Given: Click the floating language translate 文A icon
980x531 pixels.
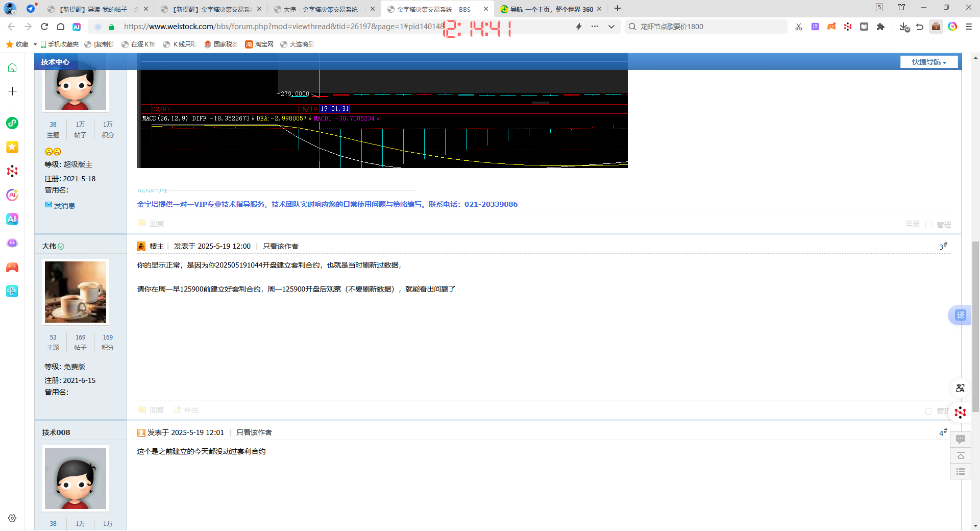Looking at the screenshot, I should (960, 388).
